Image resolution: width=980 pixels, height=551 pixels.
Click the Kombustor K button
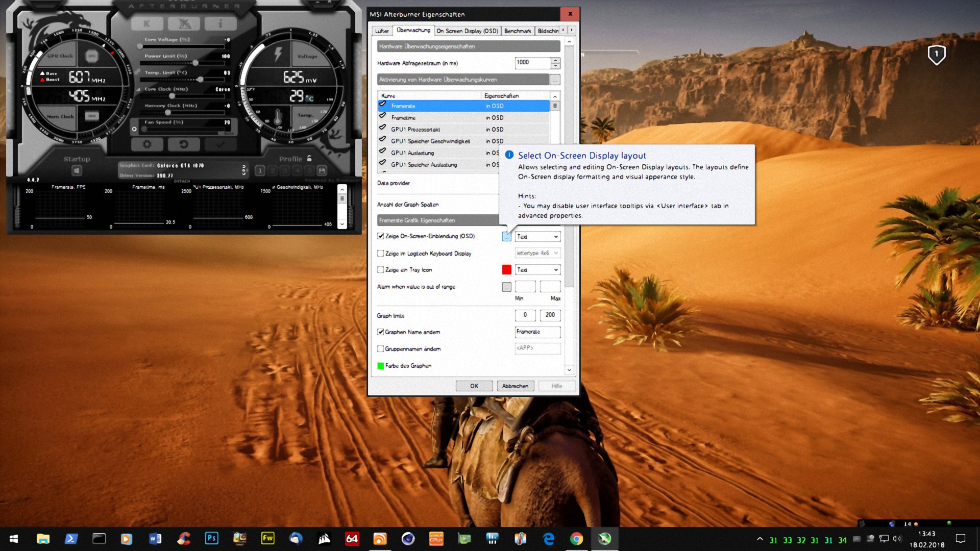pos(147,23)
